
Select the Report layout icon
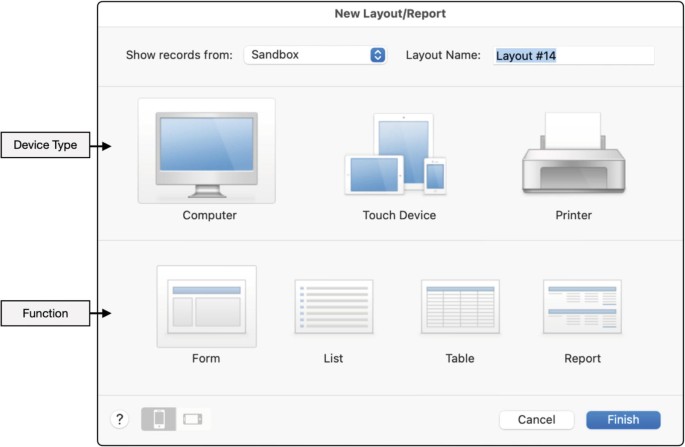582,307
